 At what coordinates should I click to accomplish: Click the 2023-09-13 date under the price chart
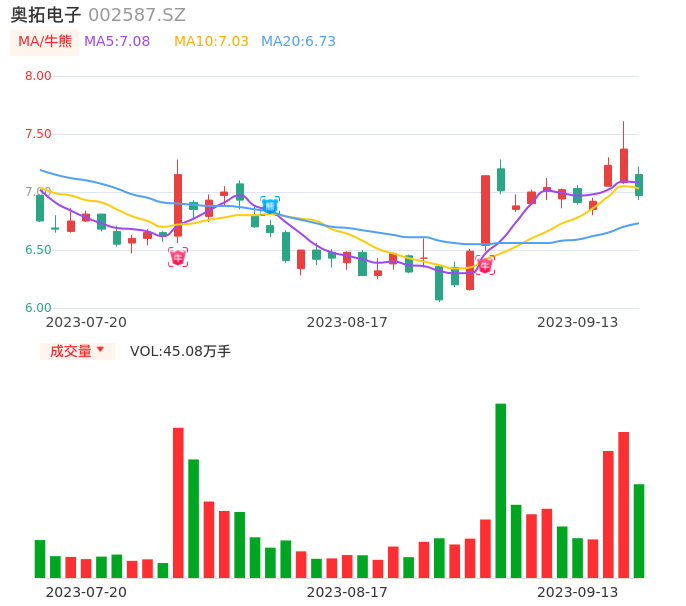pyautogui.click(x=578, y=322)
